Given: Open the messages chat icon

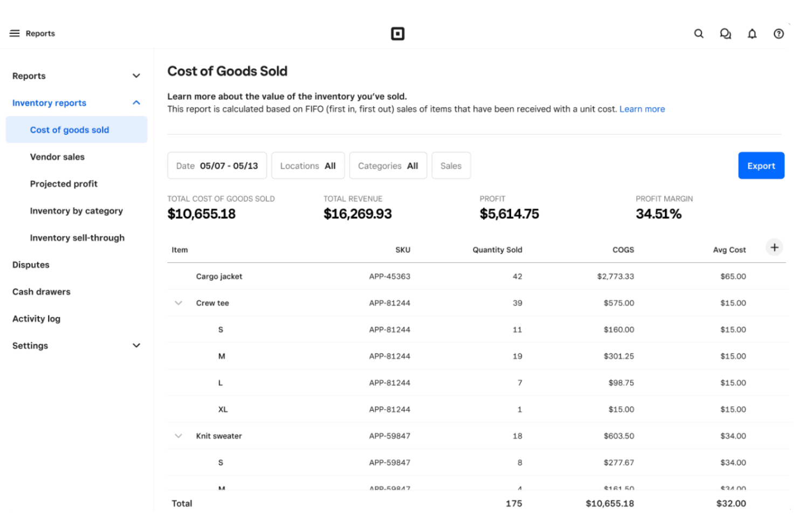Looking at the screenshot, I should (x=725, y=33).
